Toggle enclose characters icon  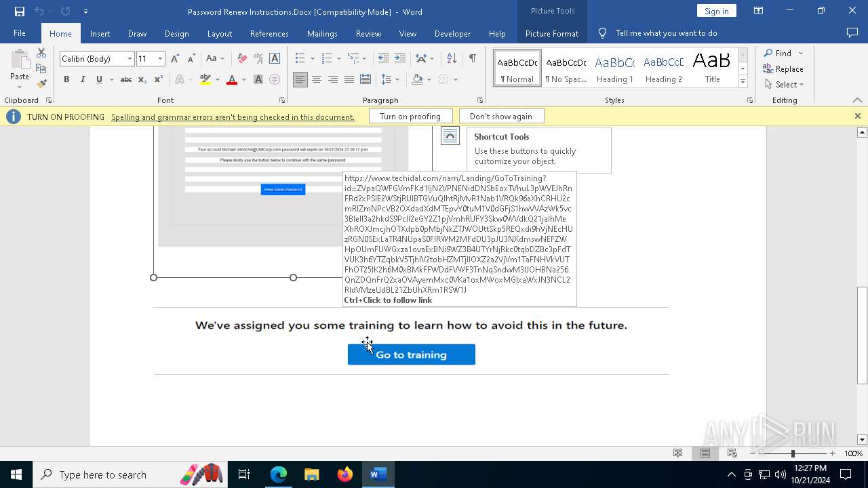275,80
